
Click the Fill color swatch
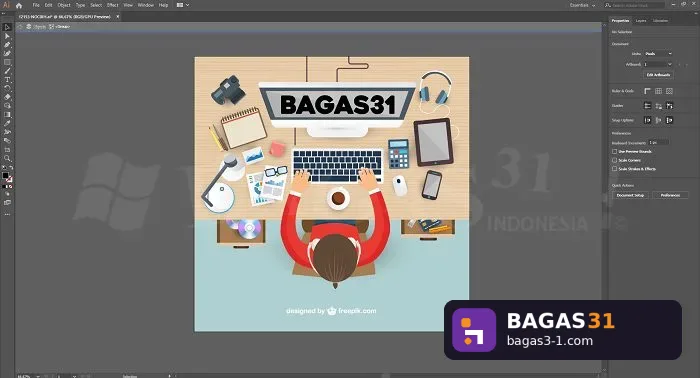[x=5, y=175]
